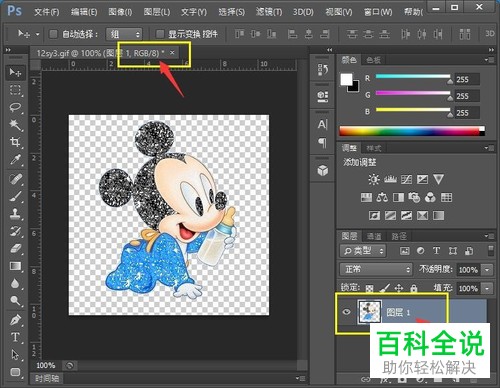This screenshot has height=388, width=500.
Task: Open the 图像(I) menu
Action: click(x=120, y=12)
